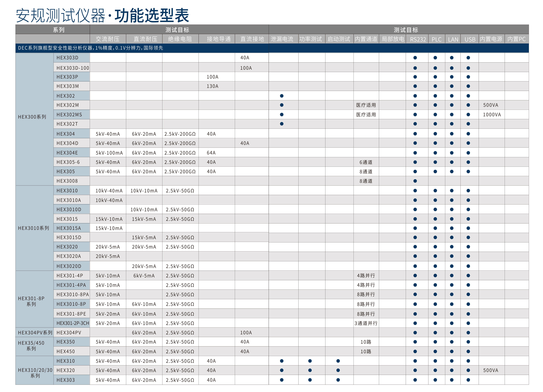This screenshot has height=392, width=543.
Task: Click the 1000VA value in HEX302MS row
Action: pos(492,115)
